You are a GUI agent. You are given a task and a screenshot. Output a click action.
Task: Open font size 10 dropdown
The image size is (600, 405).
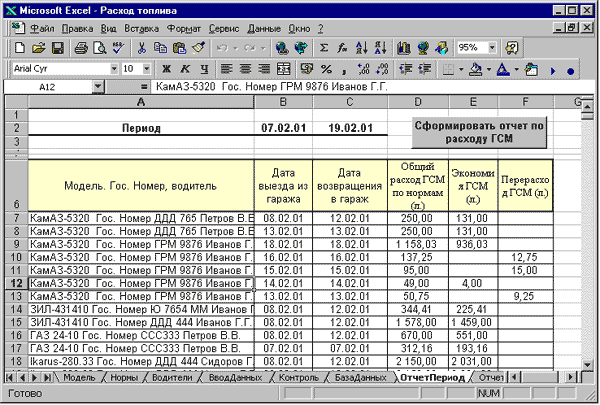[147, 69]
